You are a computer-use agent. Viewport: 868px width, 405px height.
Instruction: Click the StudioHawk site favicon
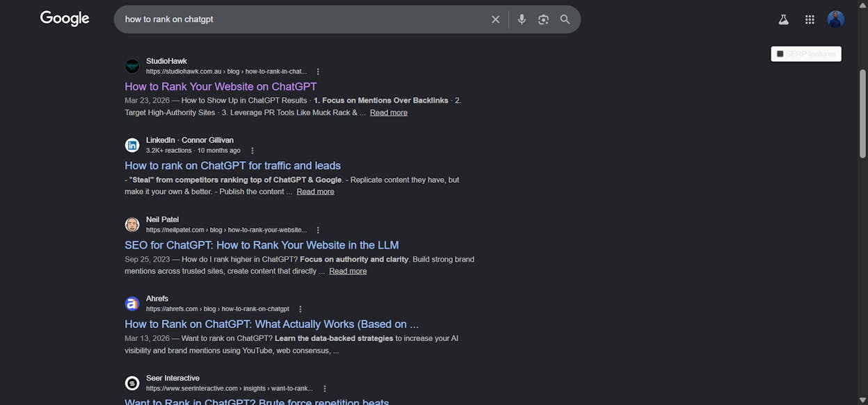[132, 66]
